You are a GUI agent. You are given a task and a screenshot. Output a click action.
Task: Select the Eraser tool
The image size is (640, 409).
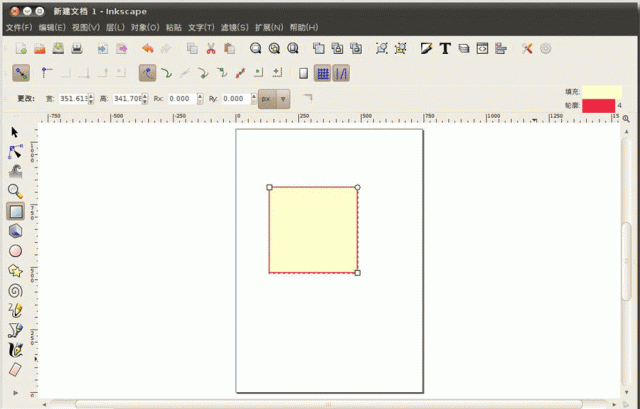[x=15, y=369]
